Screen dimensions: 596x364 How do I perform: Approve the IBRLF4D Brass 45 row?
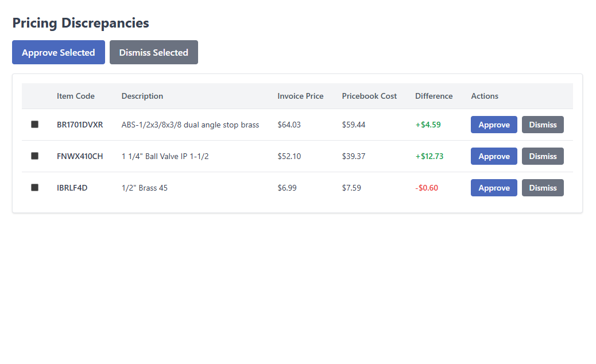pyautogui.click(x=494, y=188)
